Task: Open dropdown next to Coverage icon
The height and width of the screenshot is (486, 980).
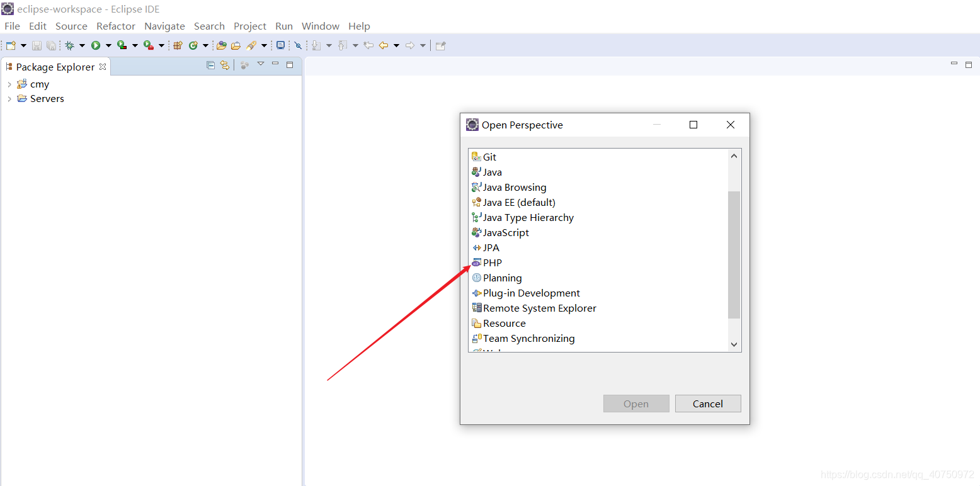Action: [135, 45]
